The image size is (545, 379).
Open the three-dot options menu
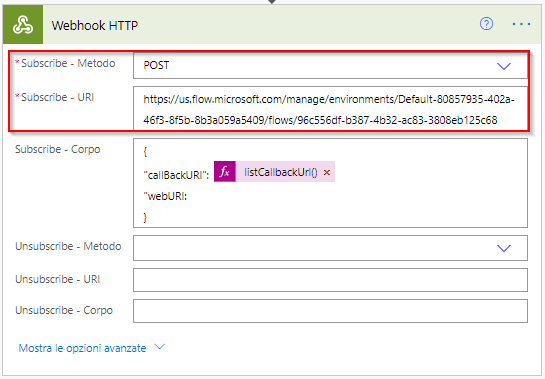pyautogui.click(x=521, y=24)
